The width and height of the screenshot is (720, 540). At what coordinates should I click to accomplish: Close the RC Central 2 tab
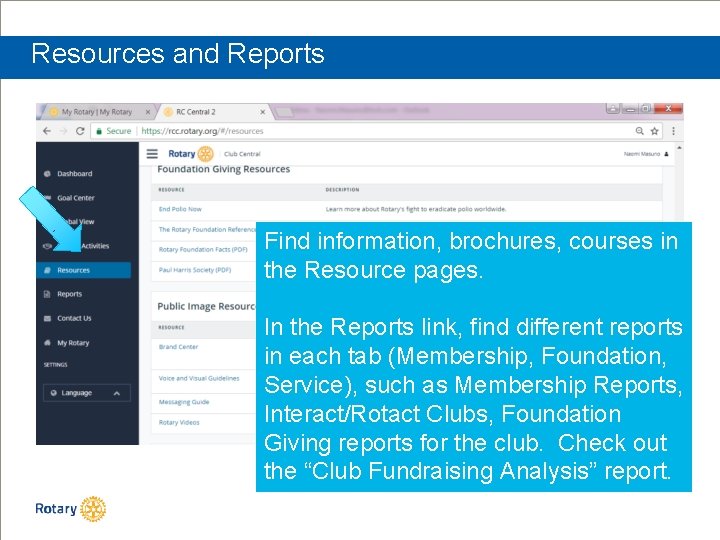[x=262, y=112]
